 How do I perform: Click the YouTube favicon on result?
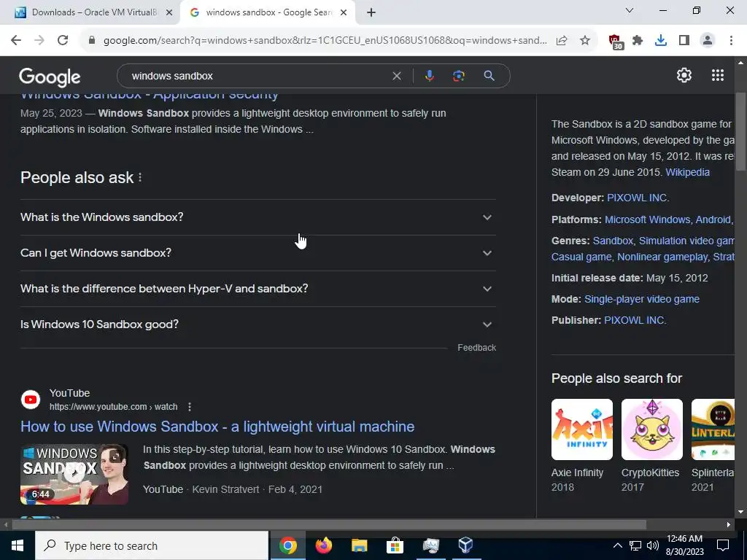(x=31, y=400)
